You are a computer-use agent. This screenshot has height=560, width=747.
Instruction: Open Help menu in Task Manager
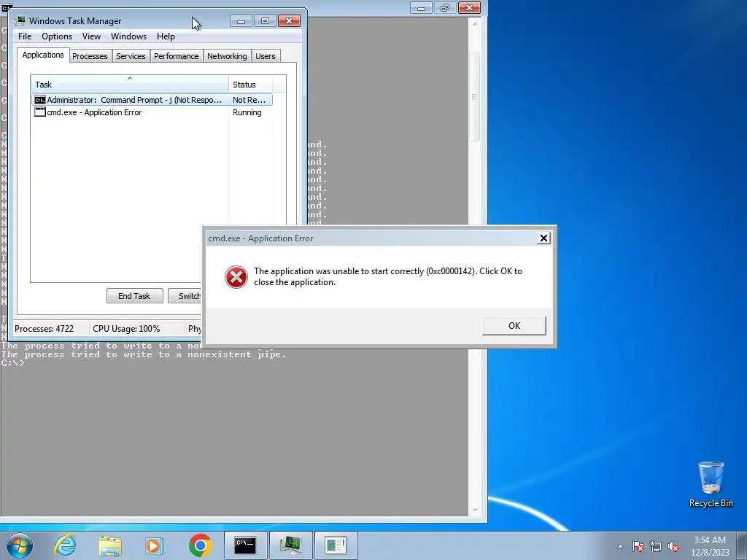click(x=166, y=36)
